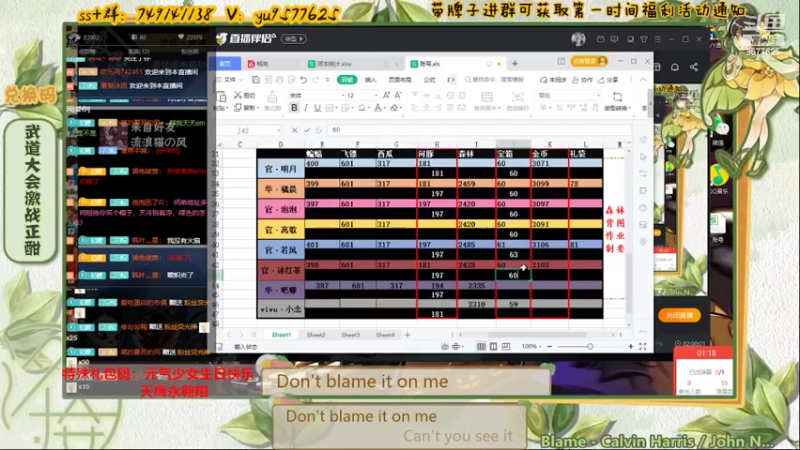Click the horizontal scrollbar of sheet
Image resolution: width=800 pixels, height=450 pixels.
[x=536, y=335]
